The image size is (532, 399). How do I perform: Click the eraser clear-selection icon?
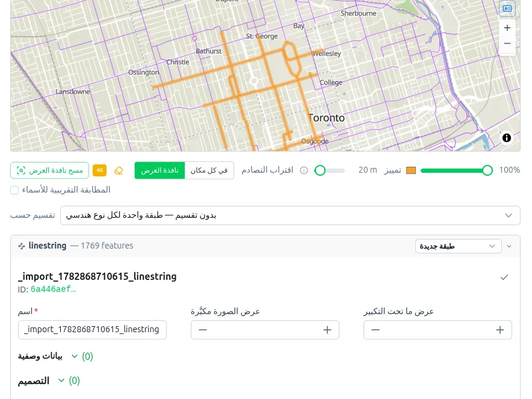click(x=119, y=170)
